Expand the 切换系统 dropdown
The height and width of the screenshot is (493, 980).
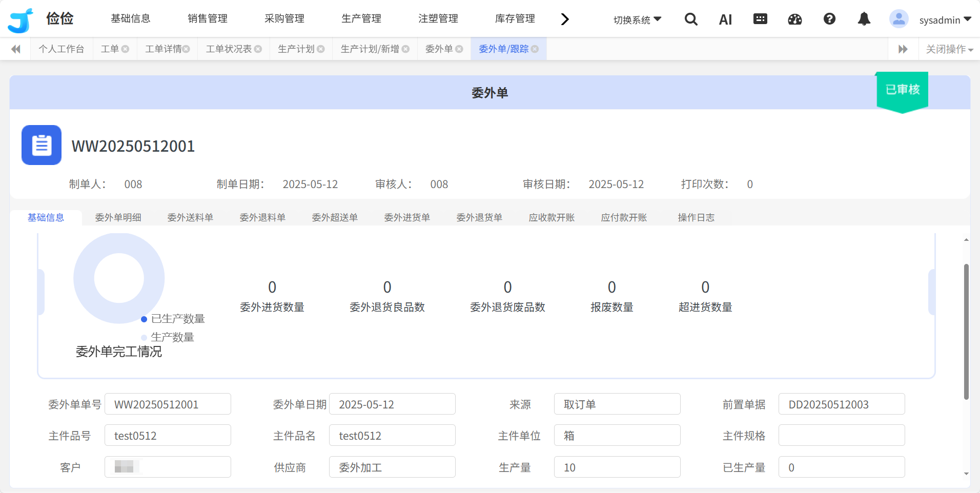click(x=637, y=19)
